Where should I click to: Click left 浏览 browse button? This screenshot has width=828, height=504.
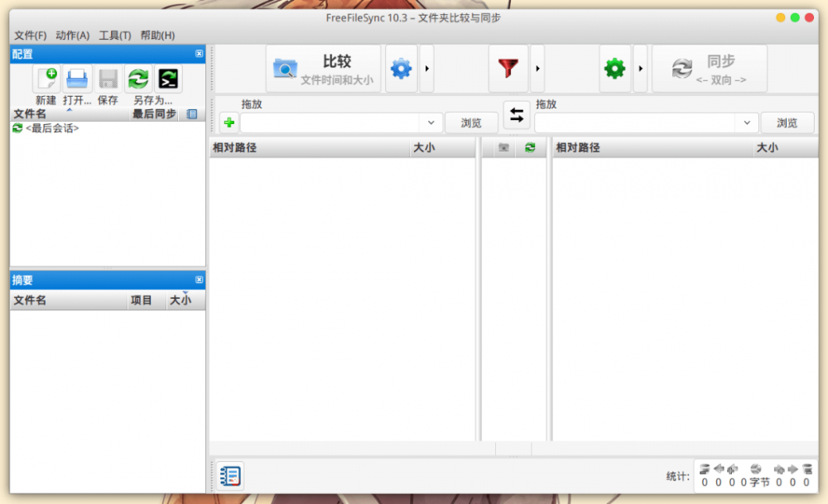(471, 122)
